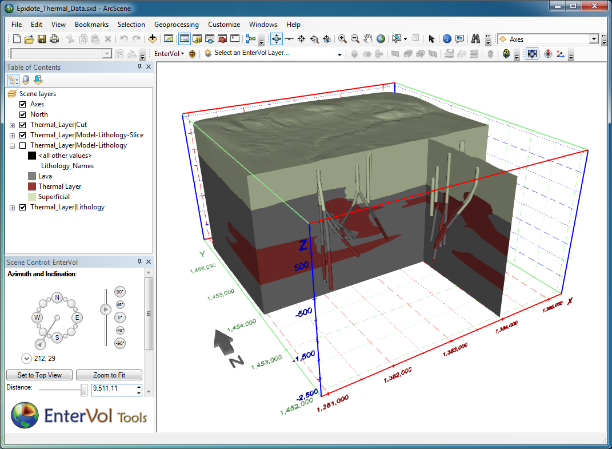Enable the Thermal_Layer|Model-Lithology layer checkbox

(x=23, y=145)
